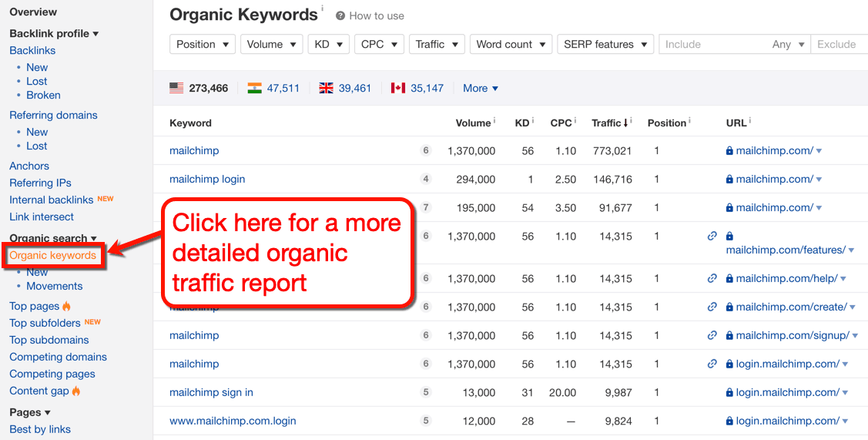Viewport: 868px width, 440px height.
Task: Select the India flag icon
Action: pos(255,88)
